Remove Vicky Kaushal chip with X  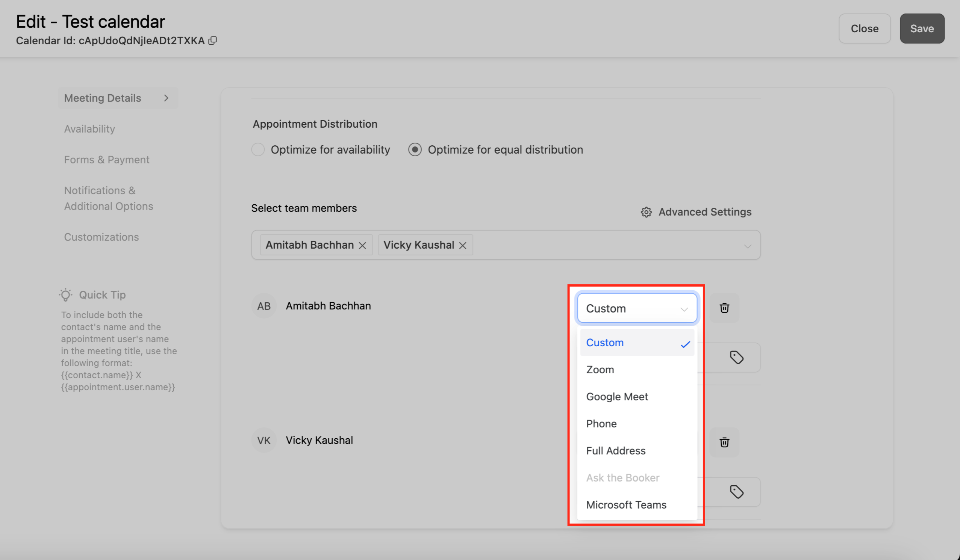pyautogui.click(x=462, y=246)
